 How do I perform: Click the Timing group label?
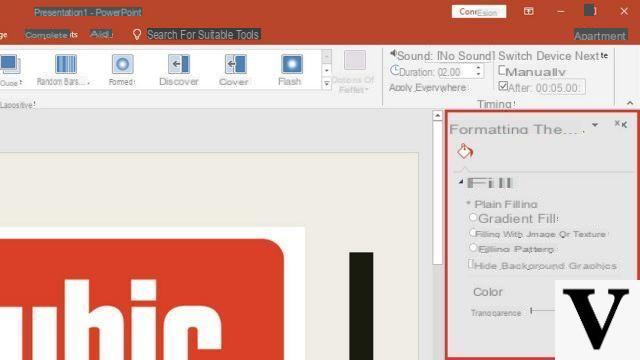tap(496, 104)
